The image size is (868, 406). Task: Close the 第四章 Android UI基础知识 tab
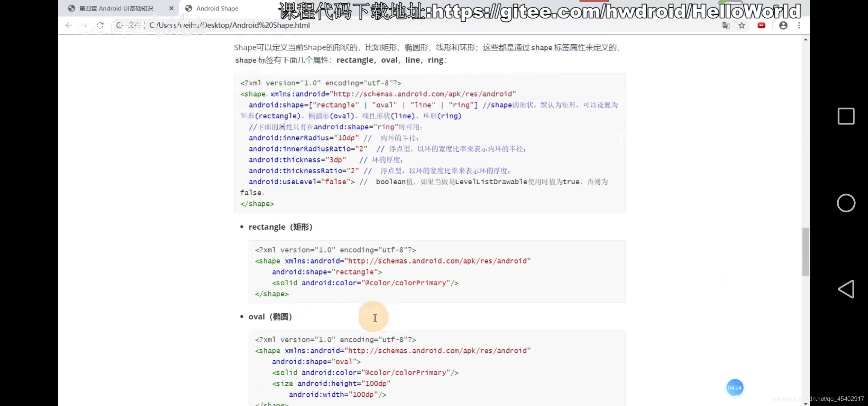point(171,8)
